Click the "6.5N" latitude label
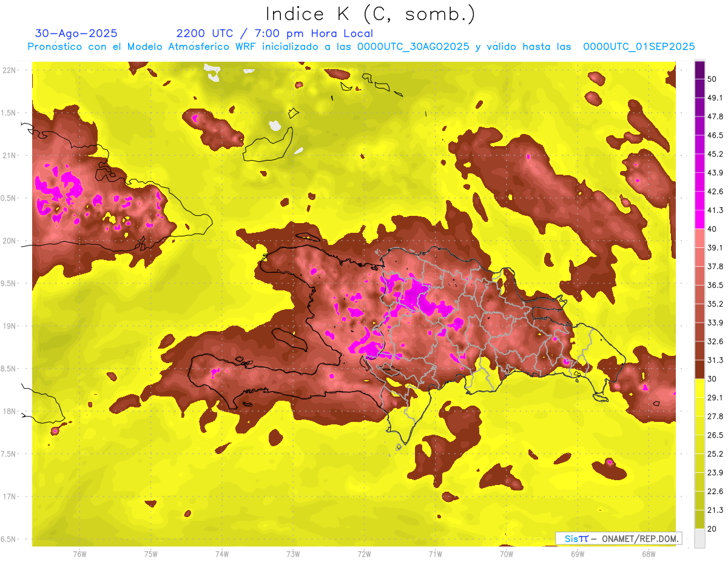 pos(9,539)
